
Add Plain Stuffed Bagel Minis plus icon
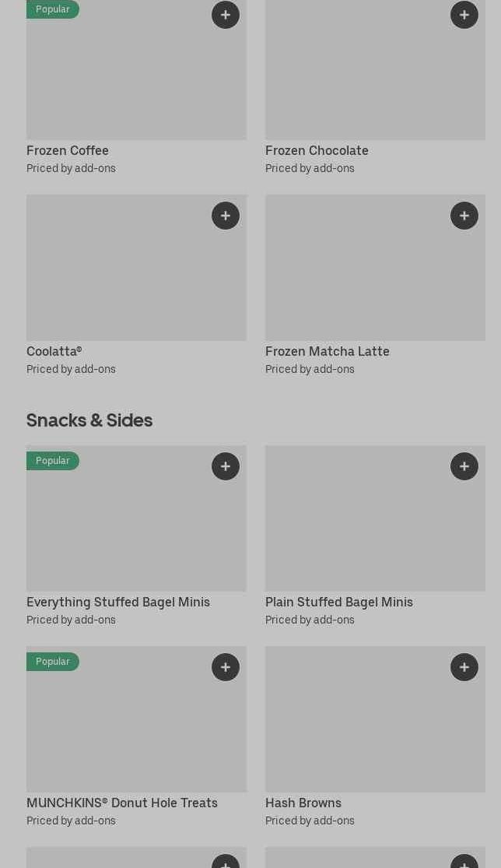[464, 466]
